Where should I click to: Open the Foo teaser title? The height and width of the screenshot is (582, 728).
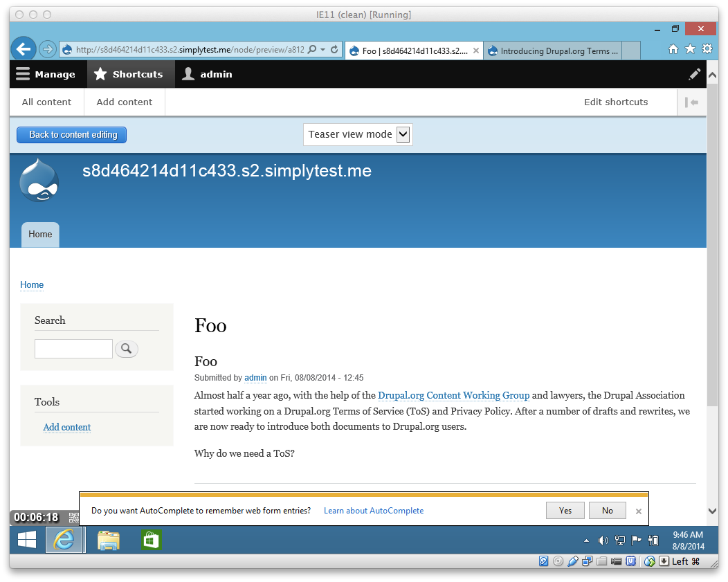(x=206, y=361)
